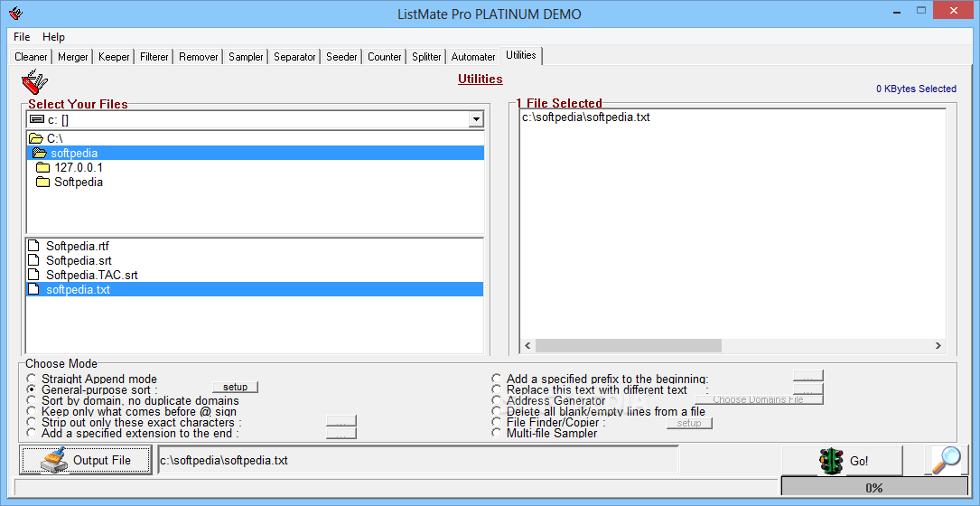Viewport: 980px width, 506px height.
Task: Click the magnifying glass preview icon
Action: 945,461
